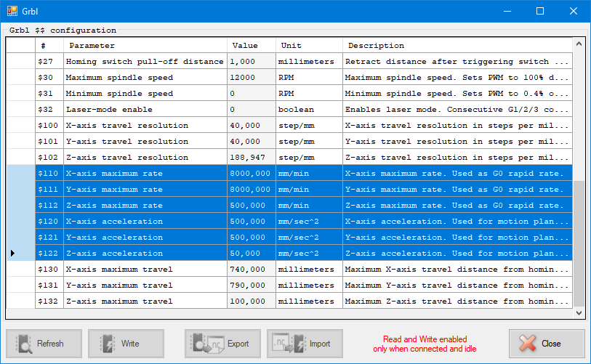This screenshot has width=591, height=364.
Task: Select the 'Minimum spindle speed' parameter cell
Action: click(145, 94)
